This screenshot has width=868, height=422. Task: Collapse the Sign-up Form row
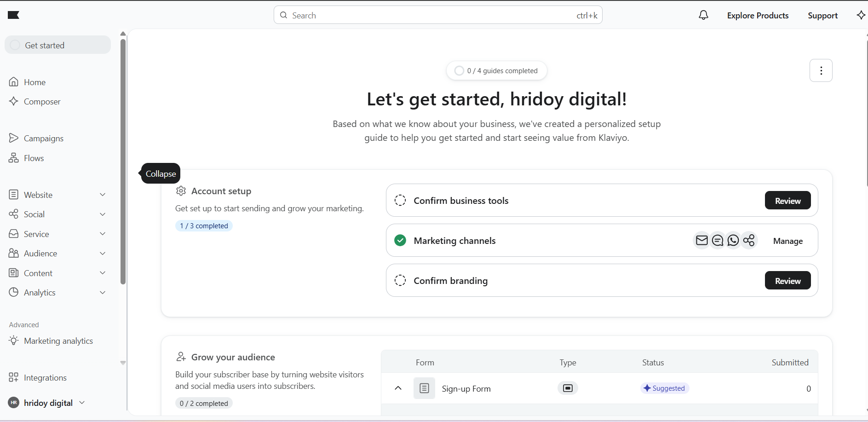(x=398, y=388)
